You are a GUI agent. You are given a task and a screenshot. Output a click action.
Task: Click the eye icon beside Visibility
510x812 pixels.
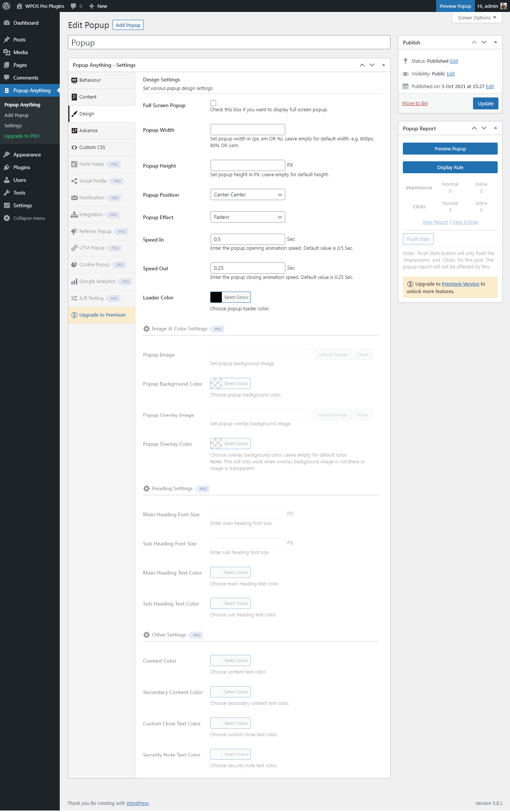405,74
